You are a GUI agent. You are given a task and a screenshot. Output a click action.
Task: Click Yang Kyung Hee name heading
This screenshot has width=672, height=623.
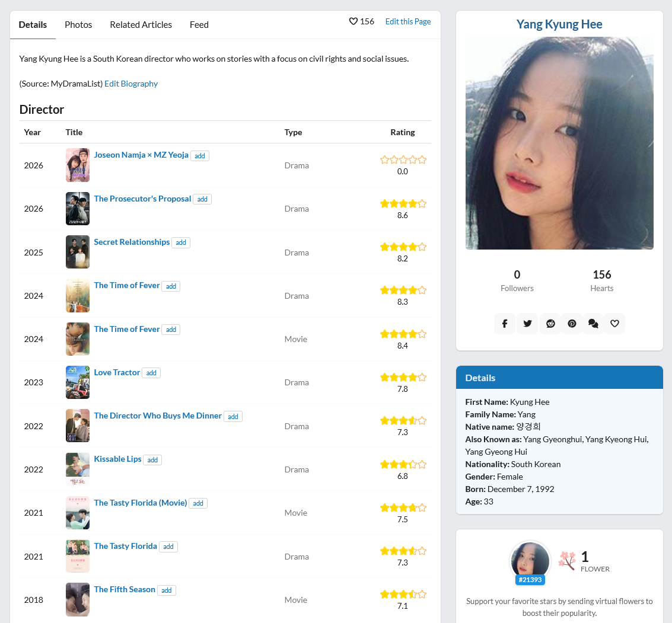click(559, 24)
